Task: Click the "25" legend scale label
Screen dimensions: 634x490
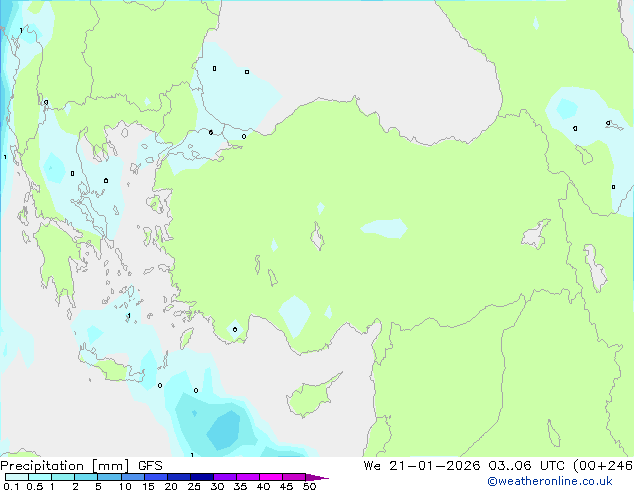Action: point(194,486)
